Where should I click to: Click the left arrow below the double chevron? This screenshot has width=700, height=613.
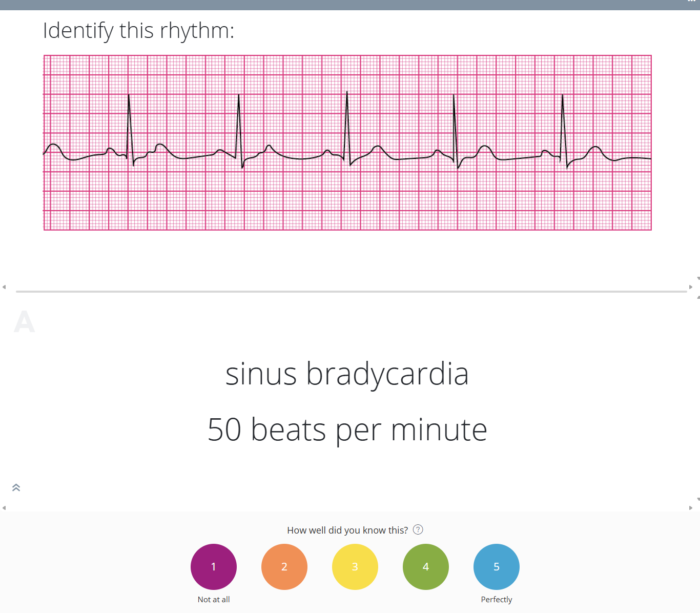pos(4,508)
